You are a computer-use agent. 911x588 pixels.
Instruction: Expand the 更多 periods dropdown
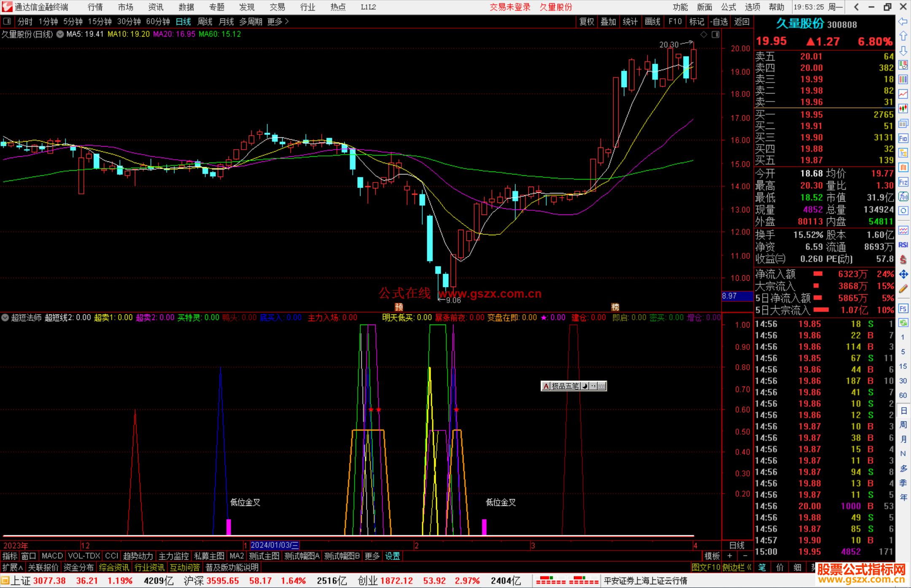coord(278,21)
